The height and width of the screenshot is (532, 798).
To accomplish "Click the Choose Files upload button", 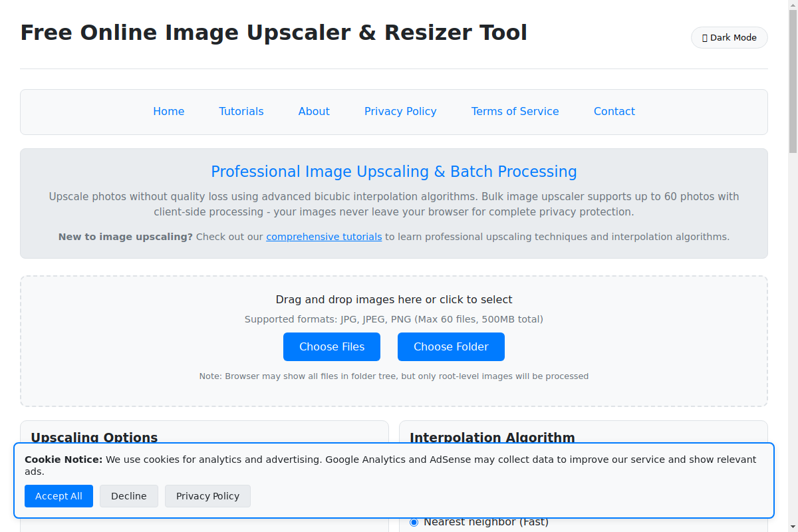I will point(331,346).
